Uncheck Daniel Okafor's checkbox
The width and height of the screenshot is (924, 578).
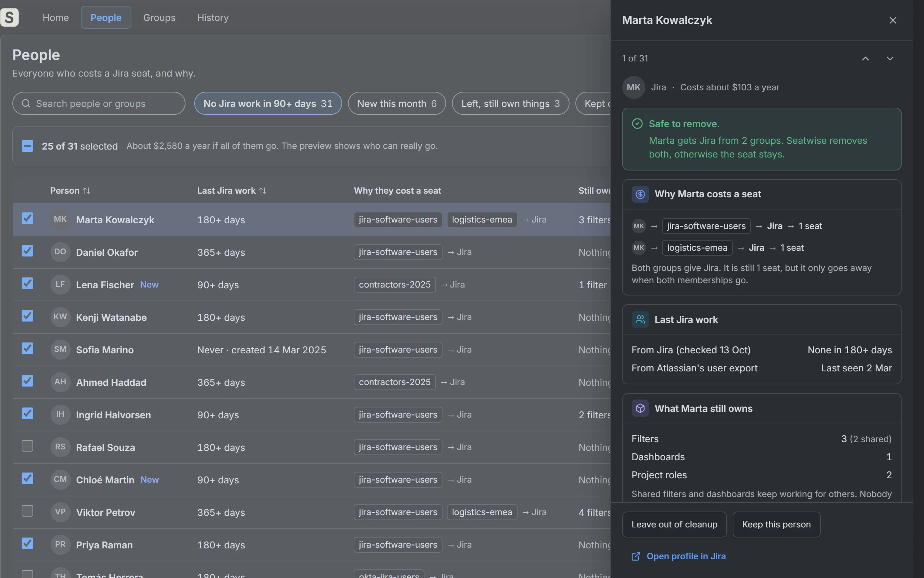[27, 251]
